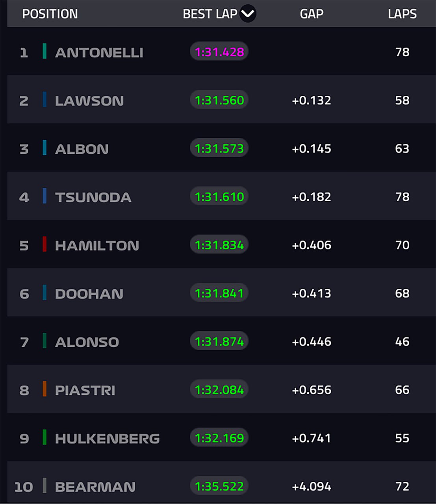Select LAWSON in the standings

[x=89, y=101]
